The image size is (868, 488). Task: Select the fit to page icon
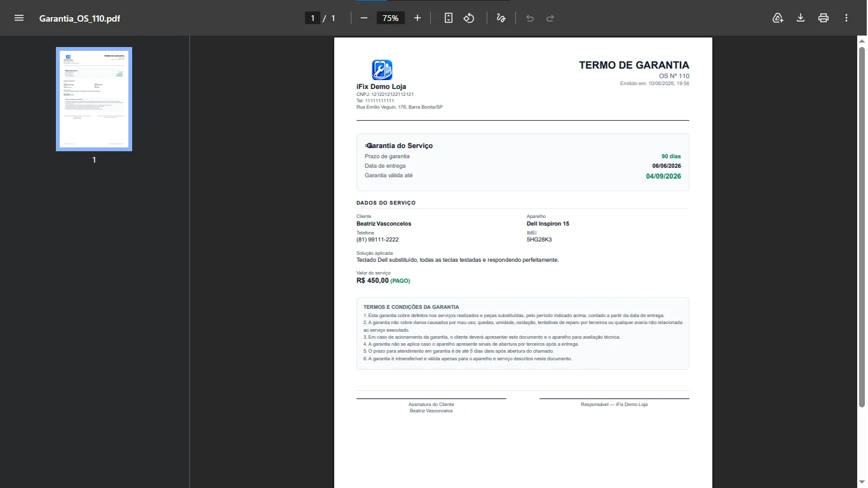pos(449,18)
